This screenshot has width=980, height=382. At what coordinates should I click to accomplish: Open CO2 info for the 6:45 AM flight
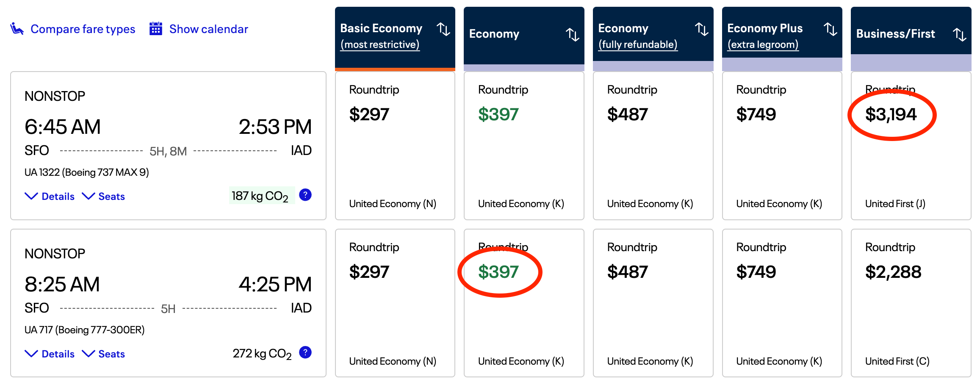(x=305, y=195)
